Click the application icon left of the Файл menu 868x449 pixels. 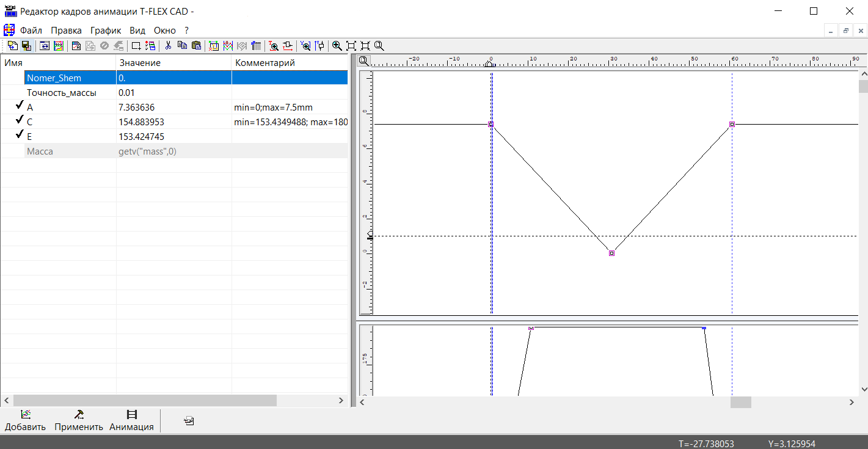[x=9, y=30]
